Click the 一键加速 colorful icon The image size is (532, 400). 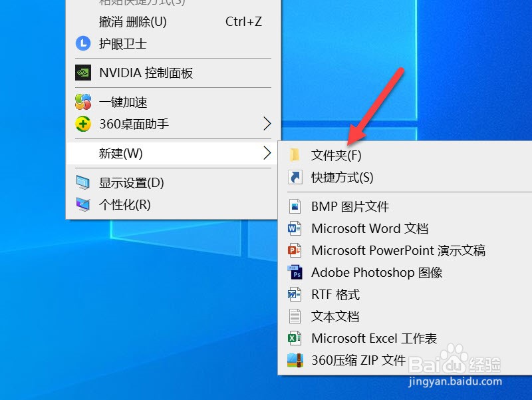coord(83,102)
